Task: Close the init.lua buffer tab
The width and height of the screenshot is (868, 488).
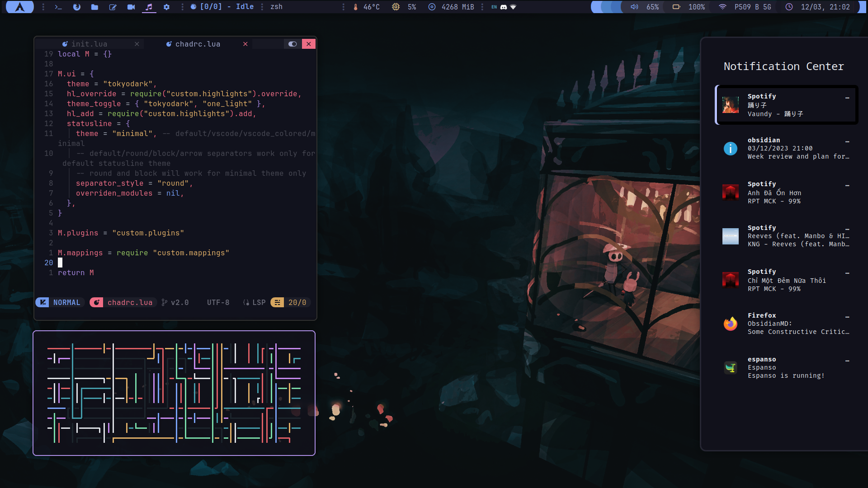Action: [137, 44]
